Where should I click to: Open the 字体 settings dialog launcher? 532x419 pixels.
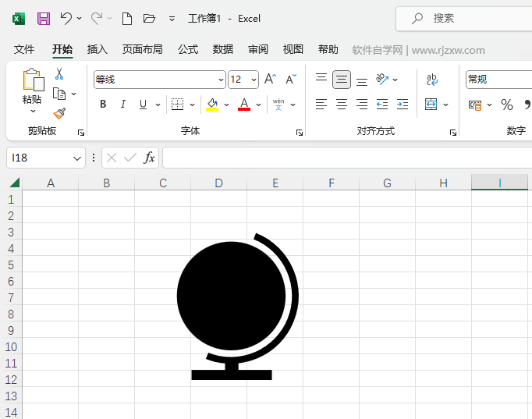click(300, 133)
